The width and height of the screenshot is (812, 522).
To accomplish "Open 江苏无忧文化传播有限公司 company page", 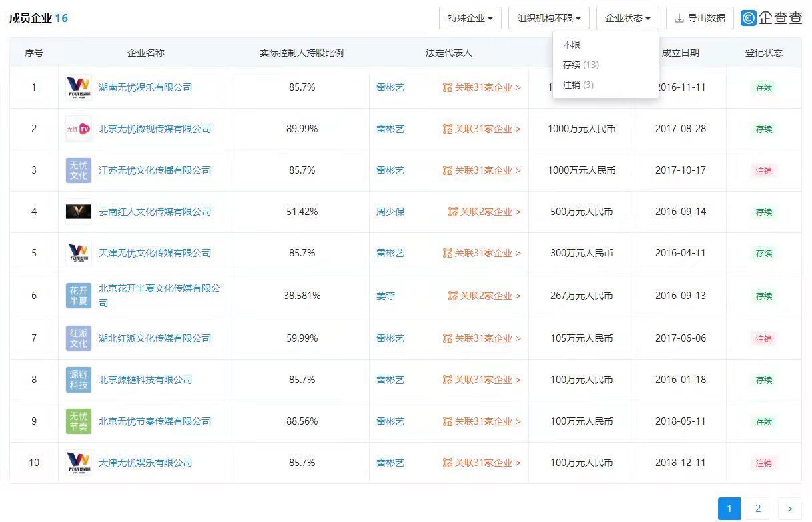I will (x=155, y=170).
